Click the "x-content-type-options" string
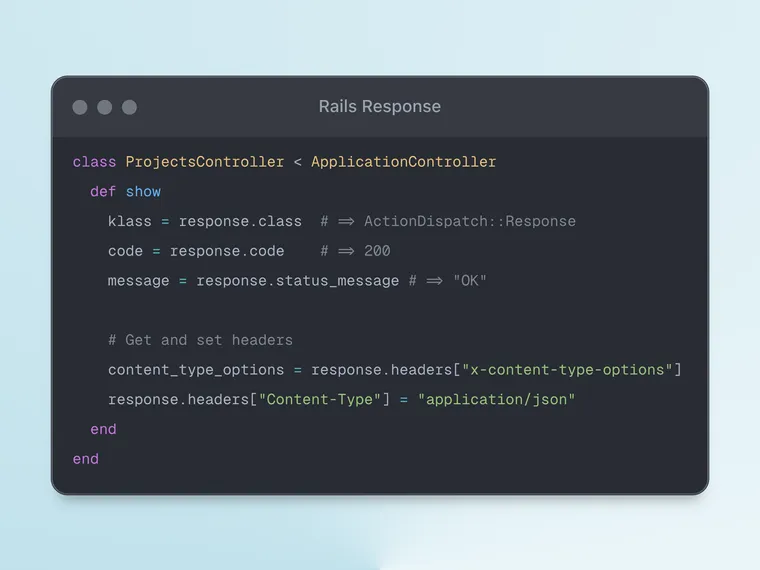 (567, 370)
